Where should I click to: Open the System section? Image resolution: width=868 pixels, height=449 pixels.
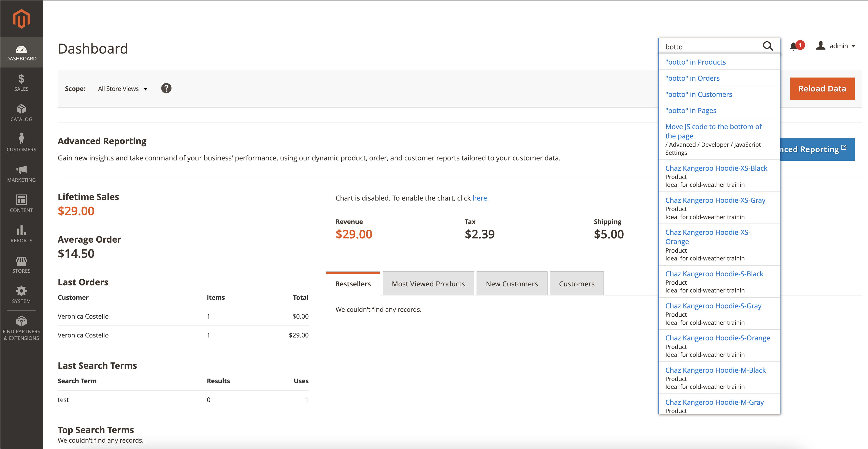[21, 293]
